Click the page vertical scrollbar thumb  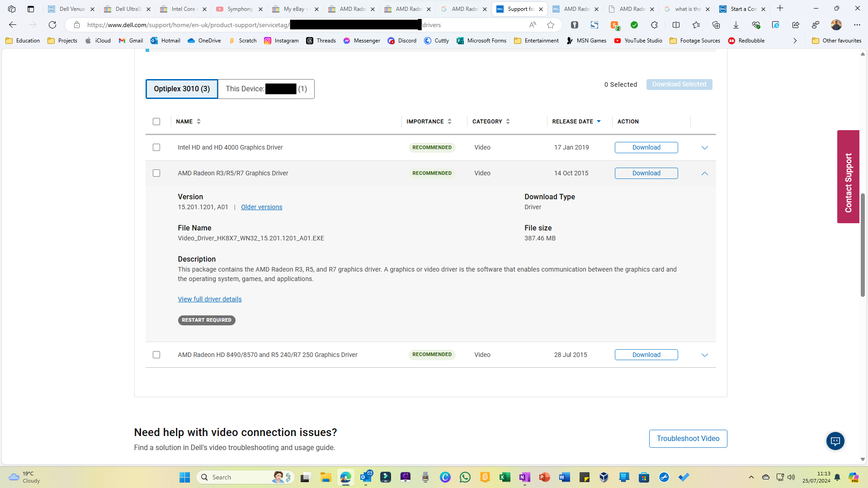pyautogui.click(x=863, y=244)
